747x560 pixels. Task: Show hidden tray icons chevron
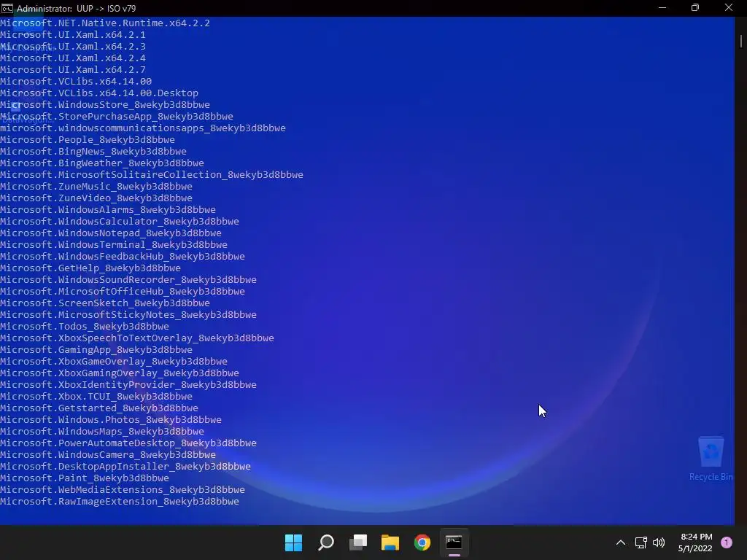pyautogui.click(x=621, y=542)
